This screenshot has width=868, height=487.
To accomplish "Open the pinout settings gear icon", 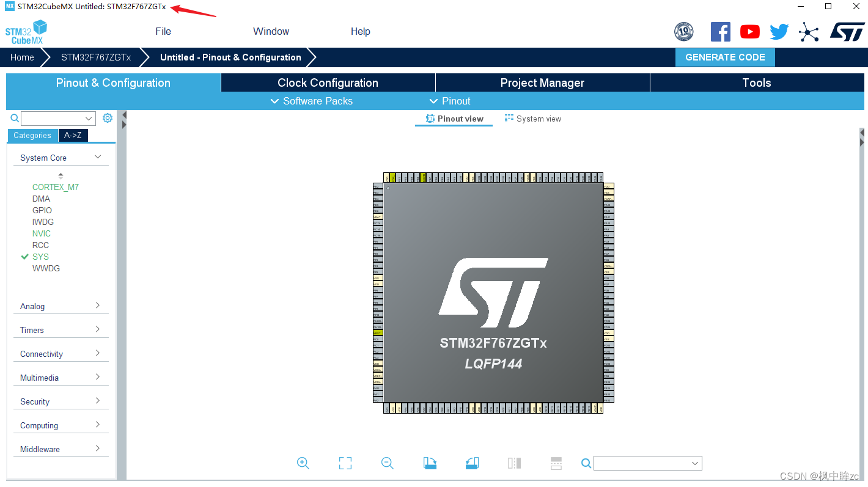I will (108, 117).
